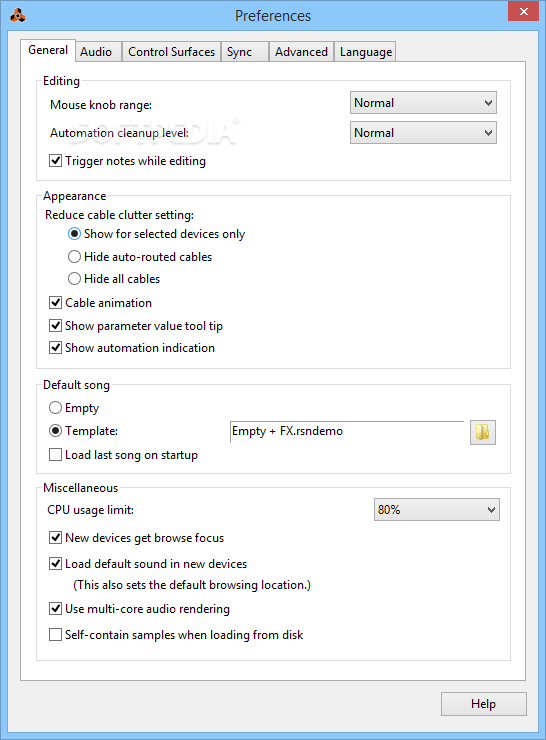Open the Language tab

[366, 52]
